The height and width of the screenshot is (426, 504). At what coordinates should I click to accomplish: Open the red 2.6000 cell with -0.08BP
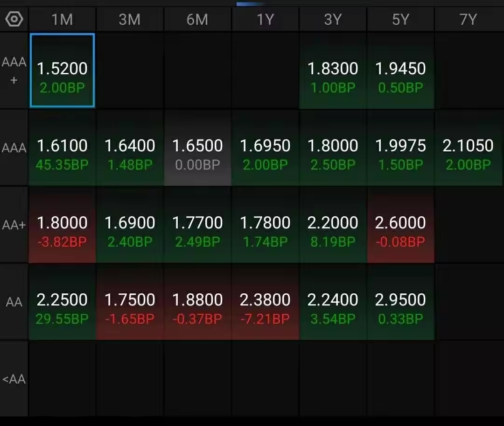(x=400, y=225)
